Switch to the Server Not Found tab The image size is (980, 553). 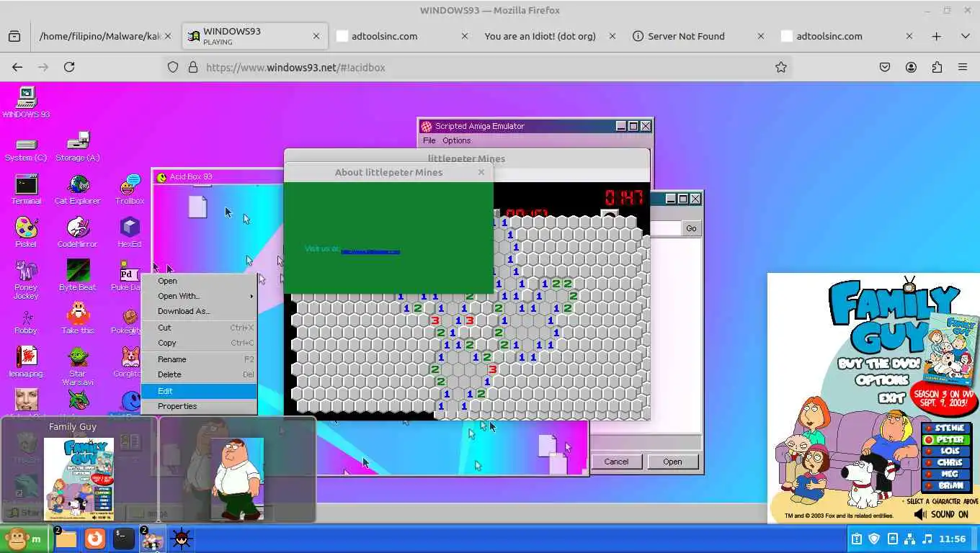pyautogui.click(x=697, y=36)
